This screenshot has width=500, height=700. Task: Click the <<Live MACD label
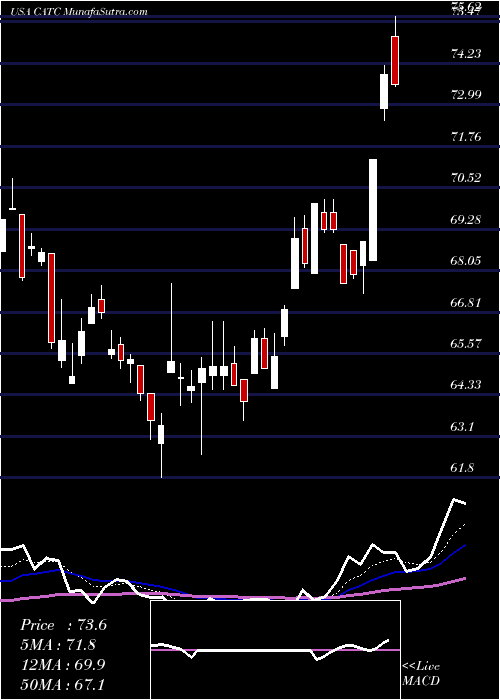coord(421,673)
